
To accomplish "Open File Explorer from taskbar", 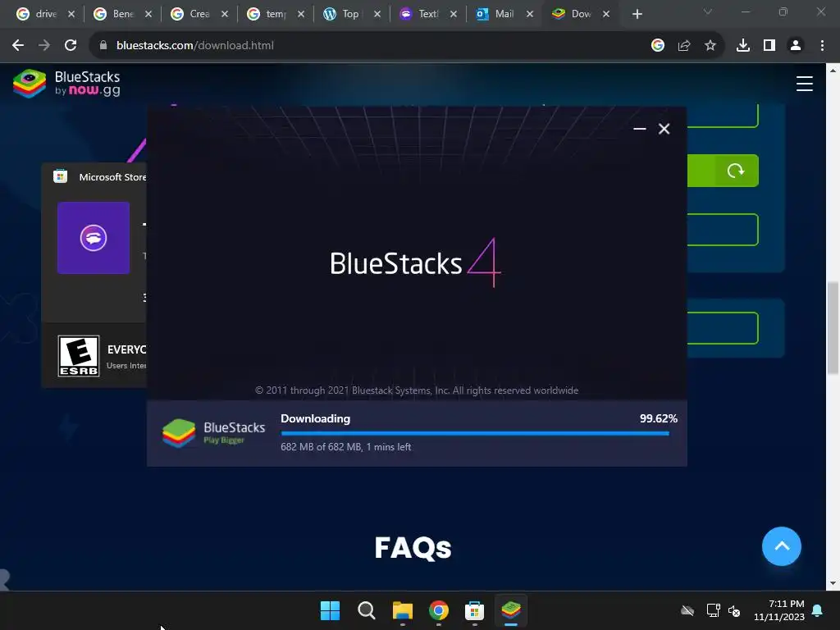I will coord(402,610).
